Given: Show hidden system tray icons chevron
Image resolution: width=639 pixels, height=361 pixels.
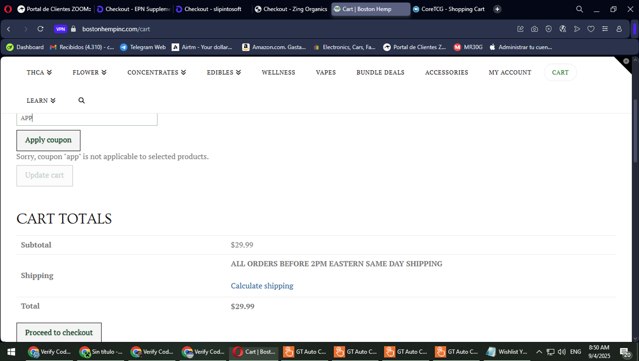Looking at the screenshot, I should click(539, 352).
